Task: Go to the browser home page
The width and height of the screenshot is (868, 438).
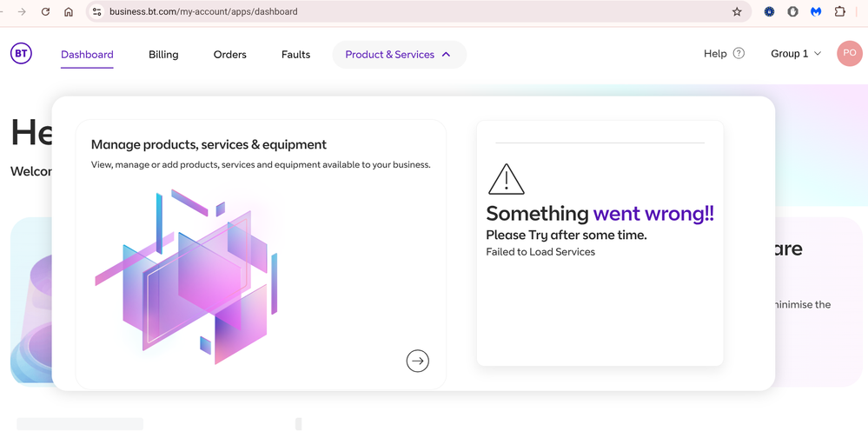Action: [69, 12]
